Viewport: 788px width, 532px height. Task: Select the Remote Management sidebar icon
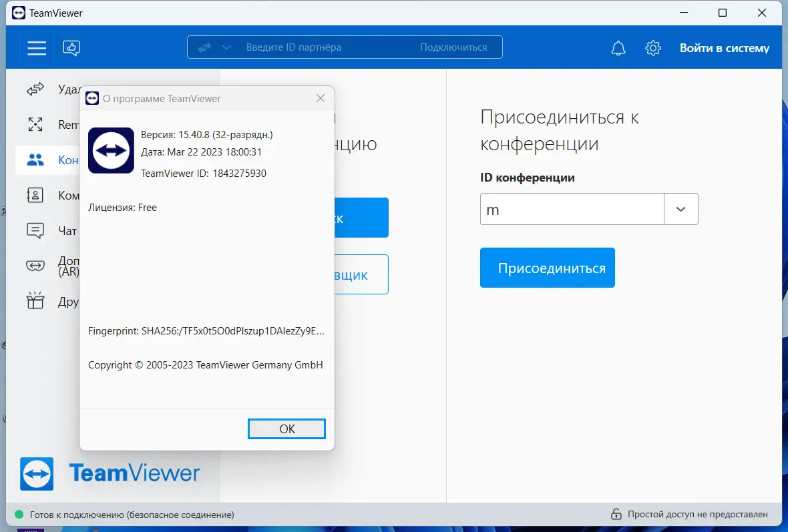(x=35, y=124)
